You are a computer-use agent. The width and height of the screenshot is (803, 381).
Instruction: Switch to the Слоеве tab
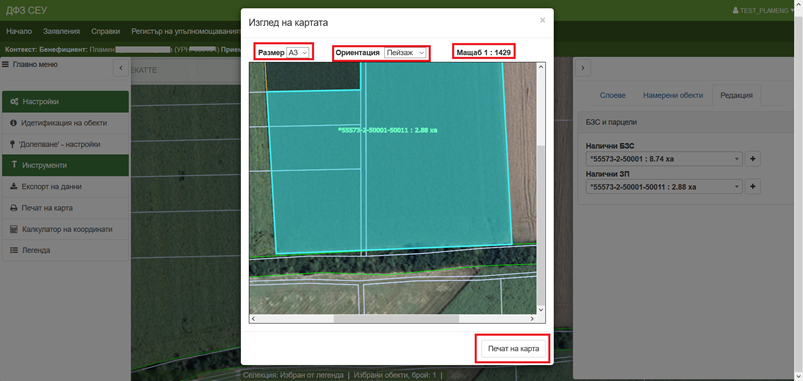coord(612,95)
